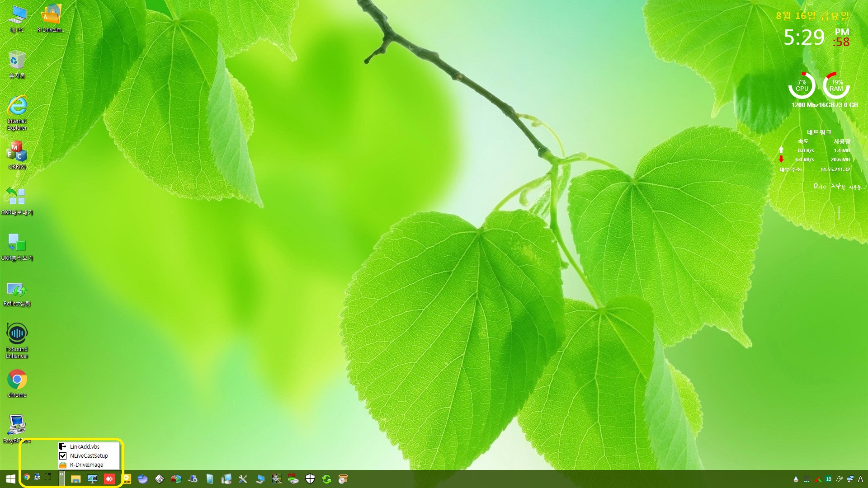868x488 pixels.
Task: Open the network computers tray icon
Action: point(850,479)
